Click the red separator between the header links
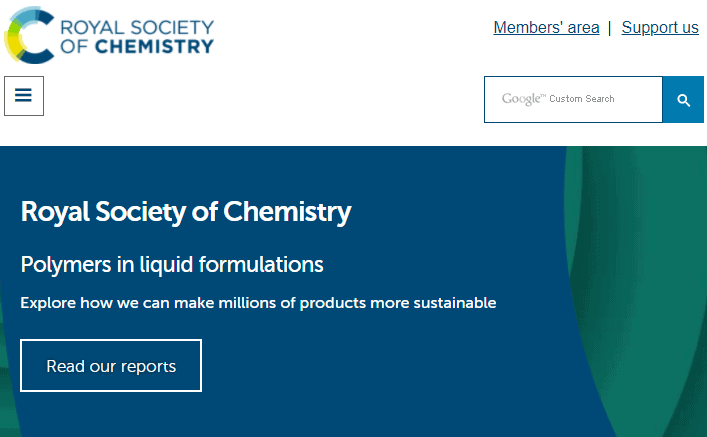 [610, 28]
